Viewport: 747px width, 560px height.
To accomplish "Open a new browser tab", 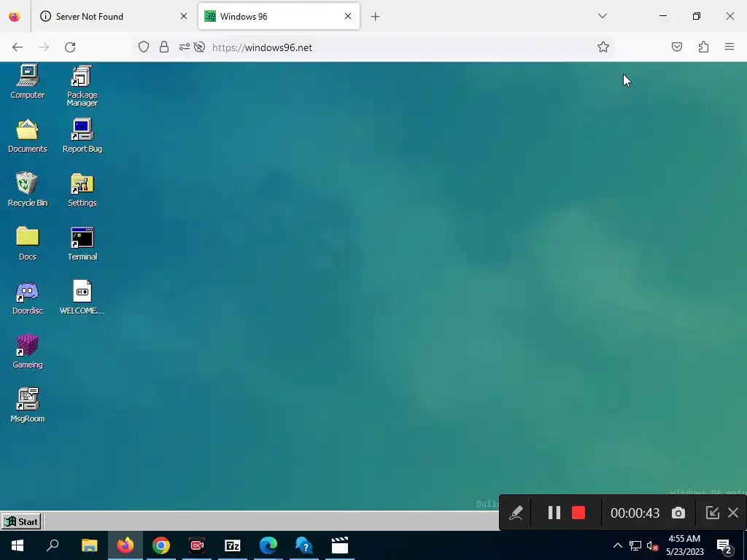I will (376, 17).
